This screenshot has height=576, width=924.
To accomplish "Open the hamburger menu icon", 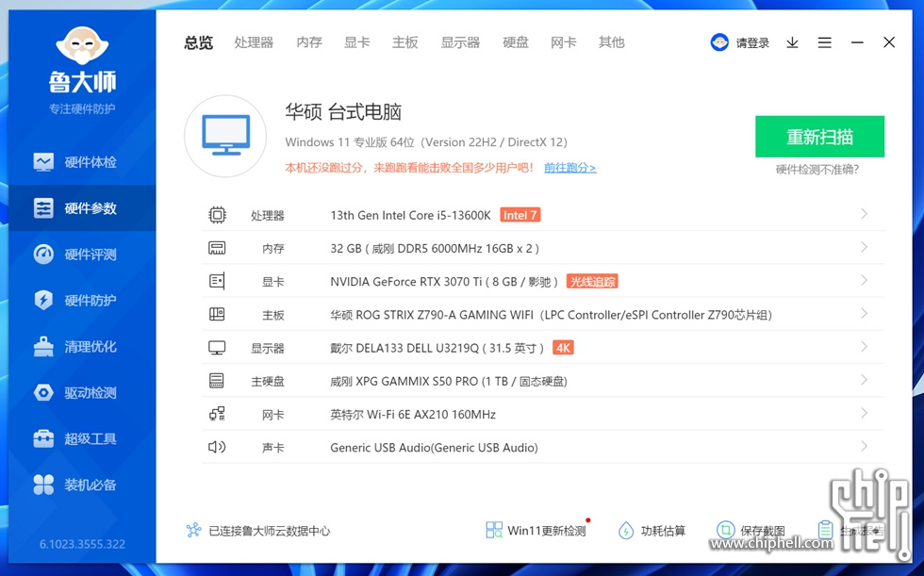I will coord(824,42).
